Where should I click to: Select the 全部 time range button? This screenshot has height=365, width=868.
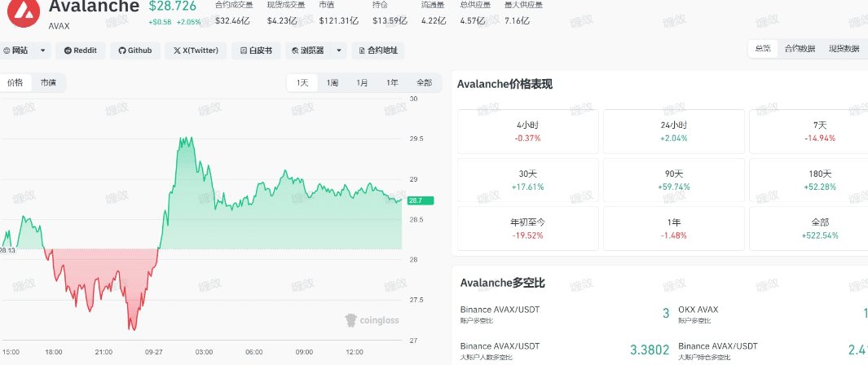click(424, 82)
